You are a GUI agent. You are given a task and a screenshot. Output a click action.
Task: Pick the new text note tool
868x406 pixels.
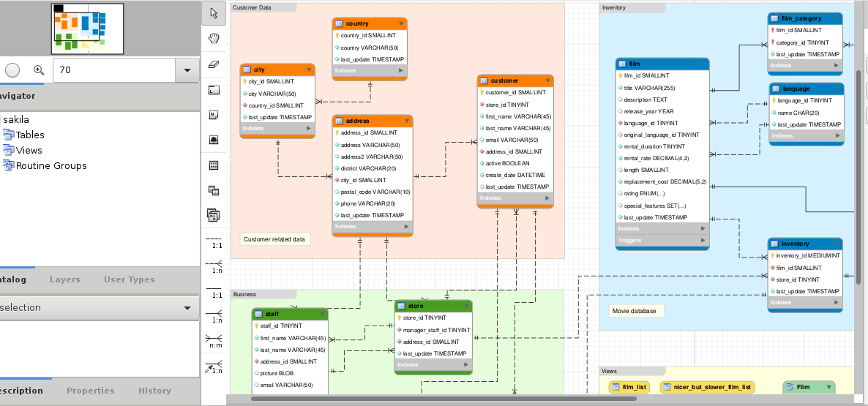214,115
